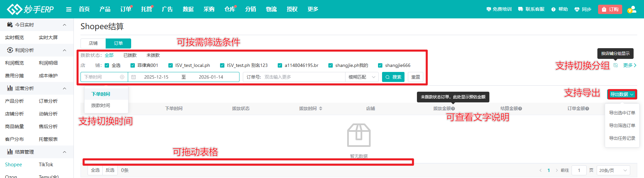Open the 仓库 top menu
The height and width of the screenshot is (178, 644).
coord(230,9)
